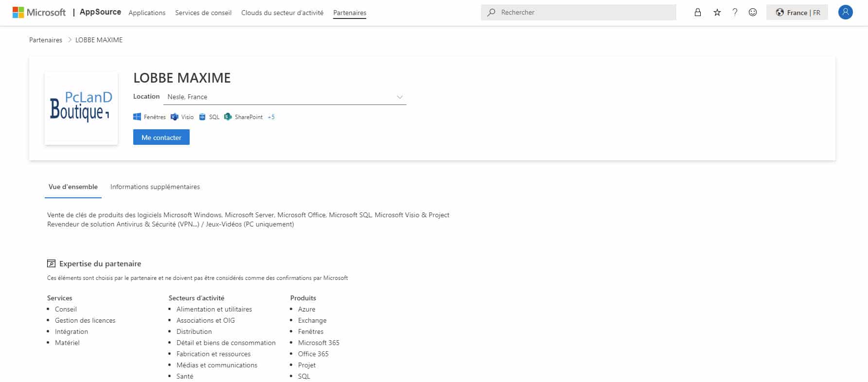Screen dimensions: 868x382
Task: Click the SharePoint product icon
Action: [x=228, y=117]
